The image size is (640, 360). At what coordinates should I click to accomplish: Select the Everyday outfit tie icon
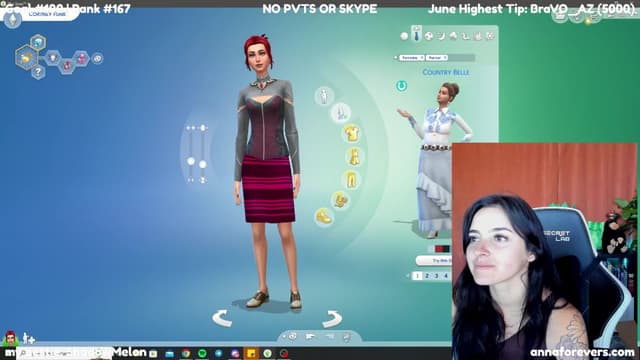point(416,35)
